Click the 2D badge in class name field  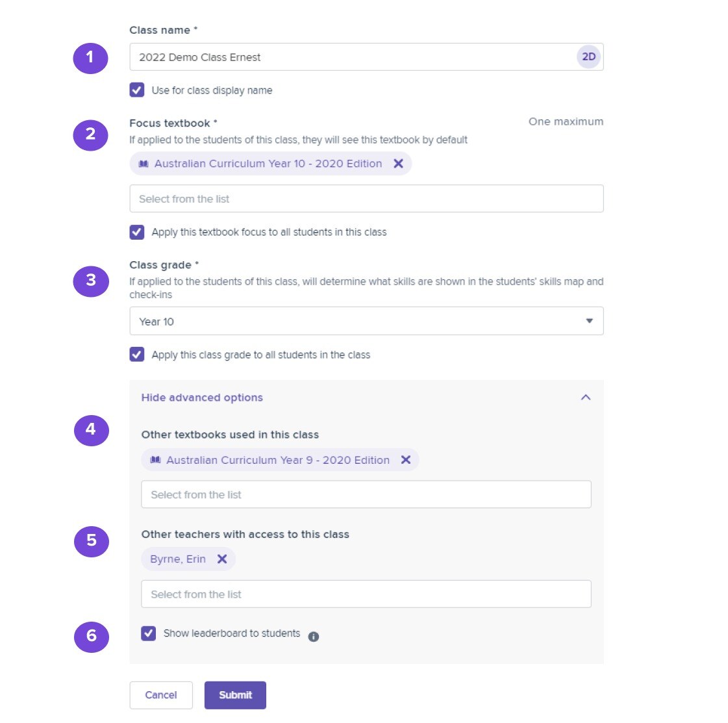(x=589, y=57)
